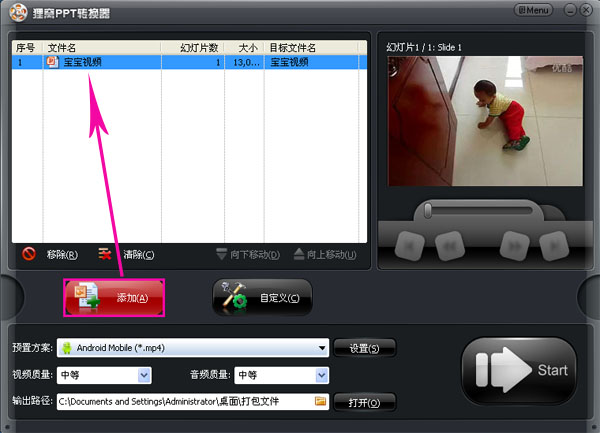The image size is (600, 433).
Task: Click the 添加(A) add button
Action: (x=114, y=298)
